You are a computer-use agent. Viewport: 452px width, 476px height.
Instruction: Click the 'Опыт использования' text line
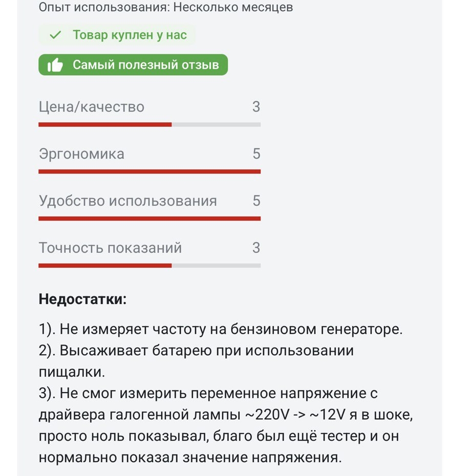pyautogui.click(x=166, y=7)
